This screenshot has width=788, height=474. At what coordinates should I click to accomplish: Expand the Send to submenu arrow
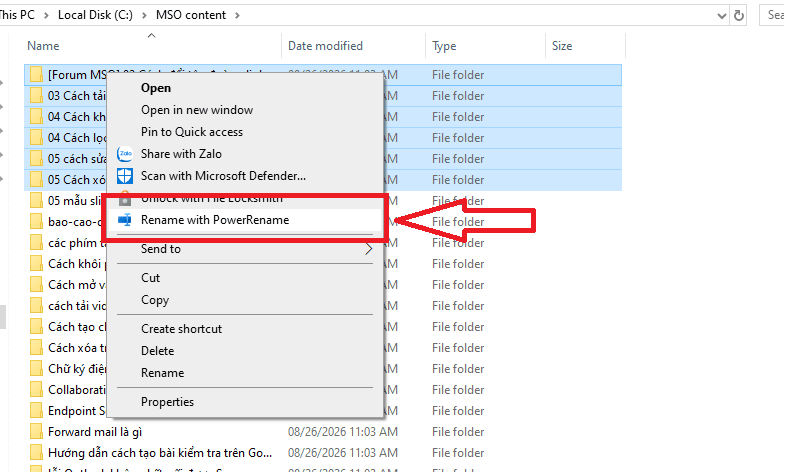[368, 249]
